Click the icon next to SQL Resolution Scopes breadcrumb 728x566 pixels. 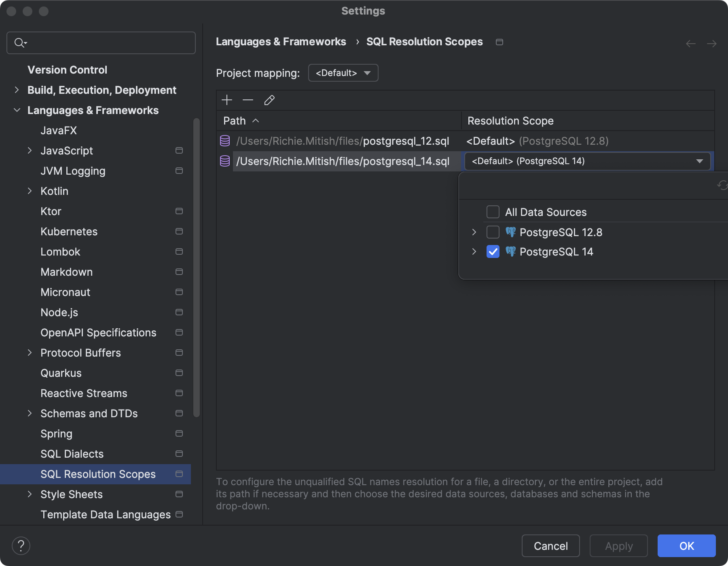pos(499,42)
